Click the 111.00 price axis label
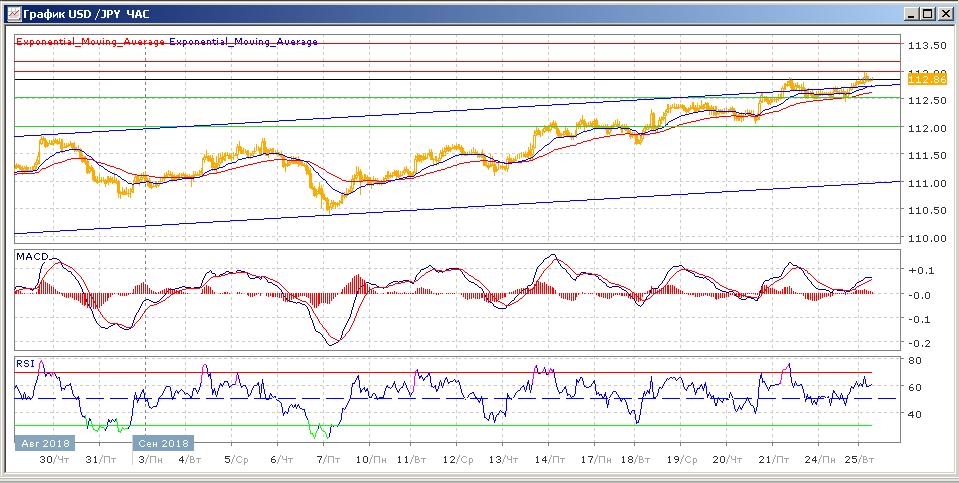Screen dimensions: 959x483 [x=927, y=183]
